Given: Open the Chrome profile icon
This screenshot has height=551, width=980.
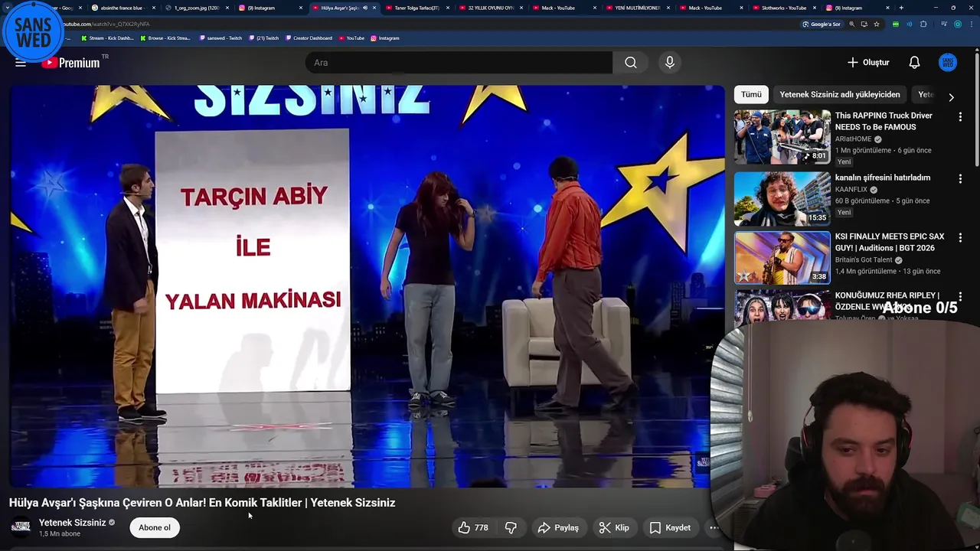Looking at the screenshot, I should [x=958, y=24].
